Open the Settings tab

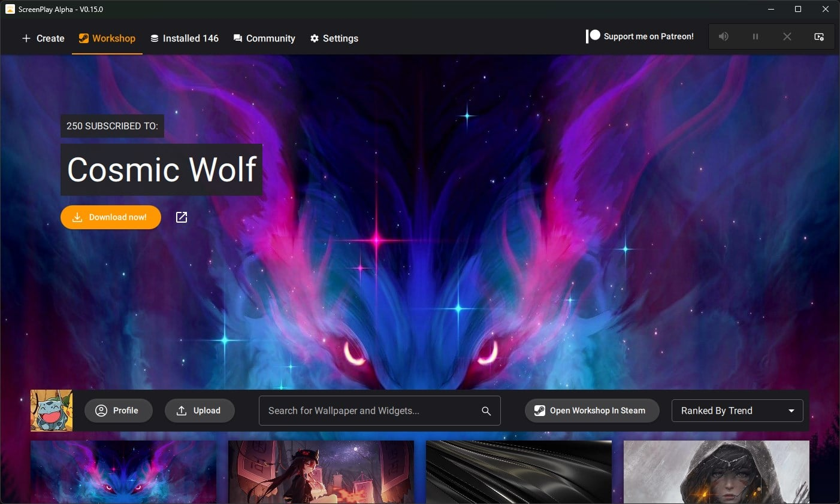[334, 38]
